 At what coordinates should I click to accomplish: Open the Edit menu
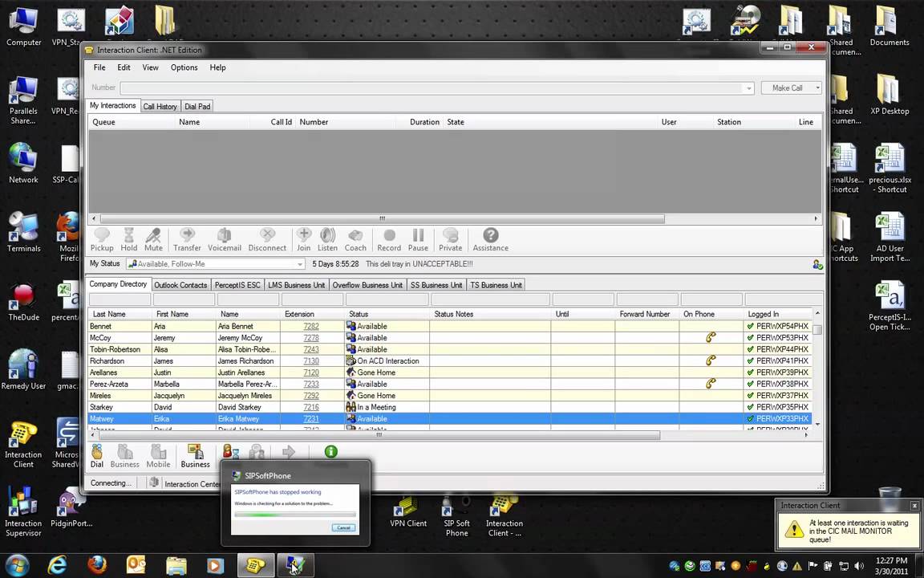tap(124, 67)
